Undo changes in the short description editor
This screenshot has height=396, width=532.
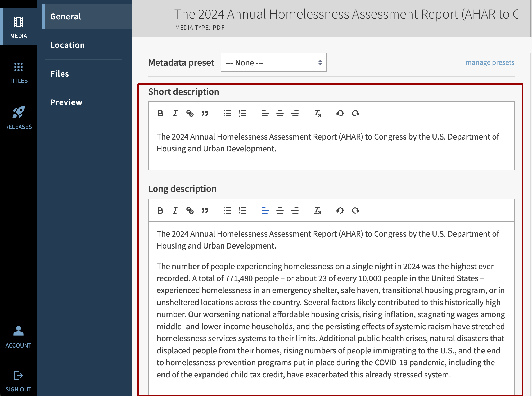click(x=340, y=113)
